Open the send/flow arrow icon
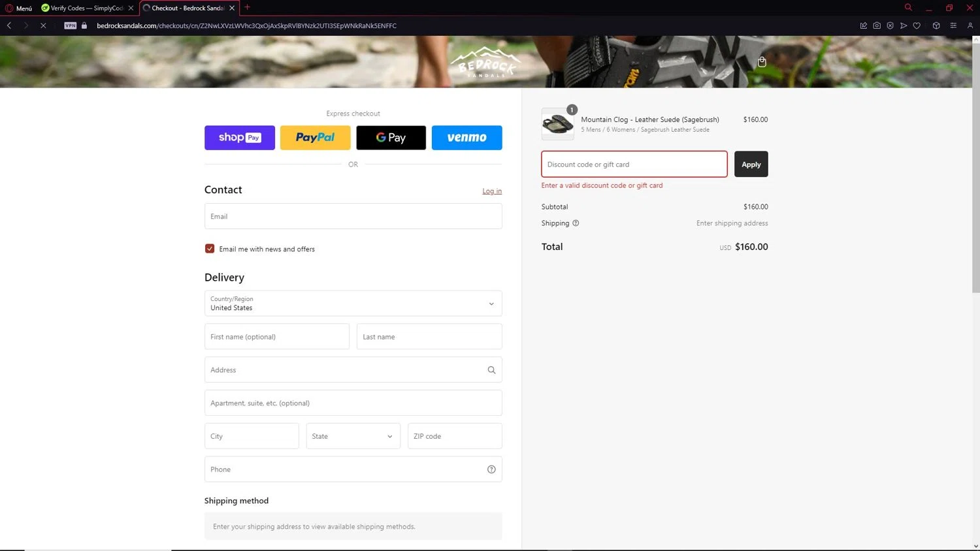The width and height of the screenshot is (980, 551). coord(904,25)
